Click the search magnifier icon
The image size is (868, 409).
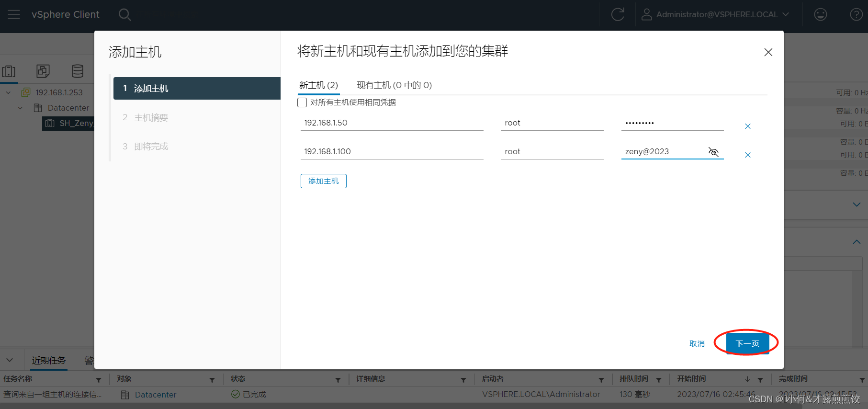(125, 15)
